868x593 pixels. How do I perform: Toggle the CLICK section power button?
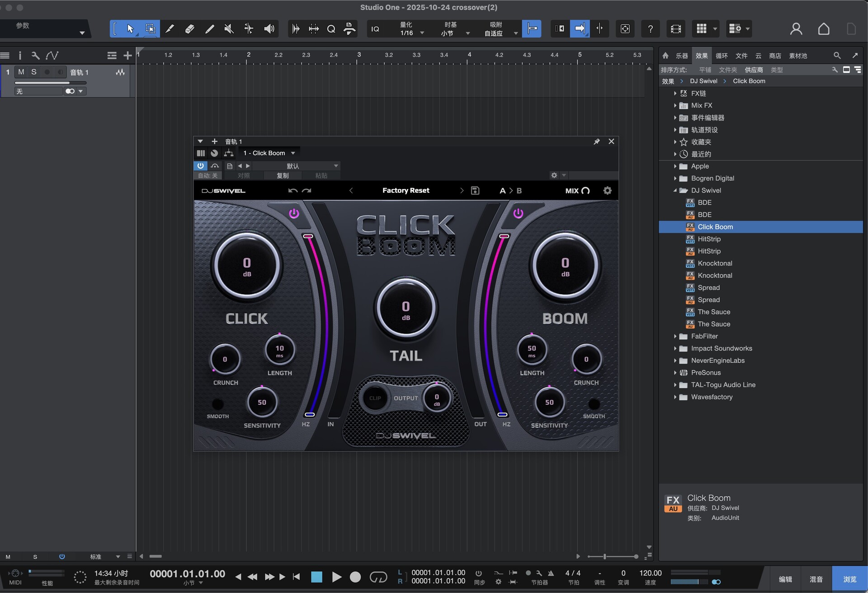click(294, 213)
